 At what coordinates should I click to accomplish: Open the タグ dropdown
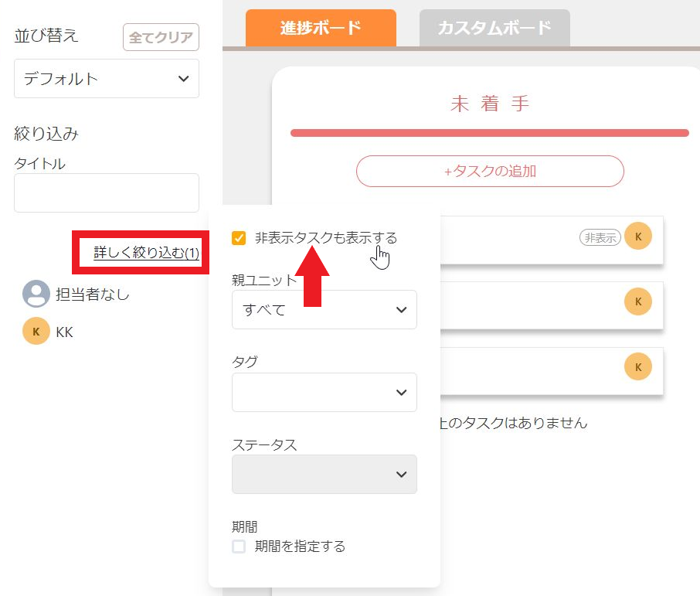[324, 393]
